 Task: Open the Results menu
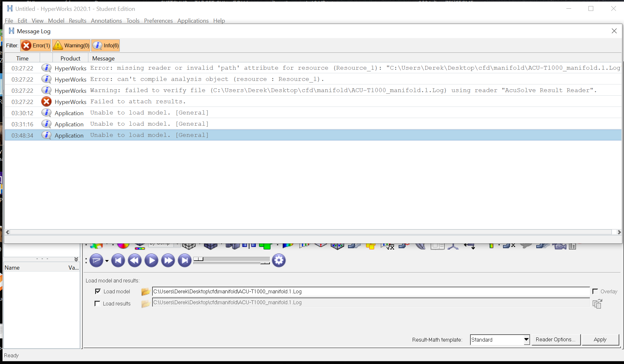click(x=77, y=21)
